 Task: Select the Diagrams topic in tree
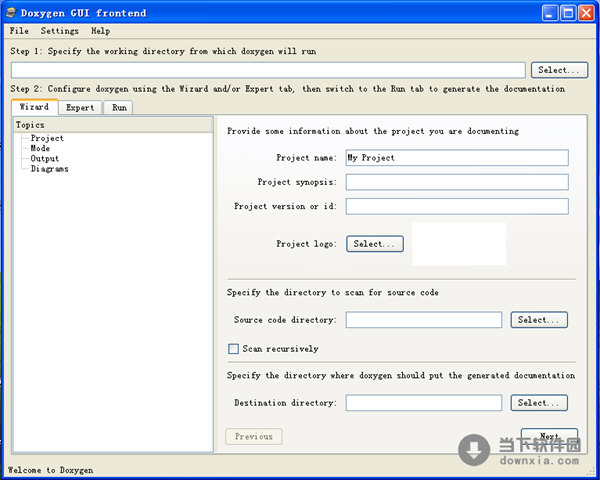49,169
